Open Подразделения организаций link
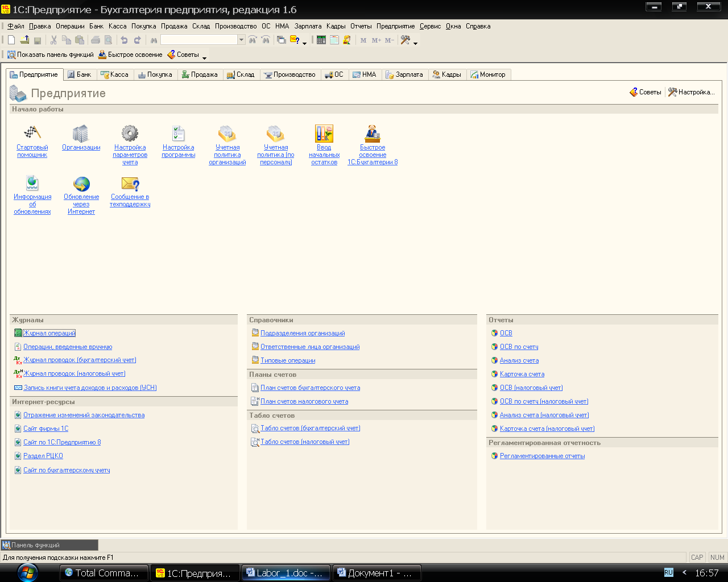 coord(303,333)
